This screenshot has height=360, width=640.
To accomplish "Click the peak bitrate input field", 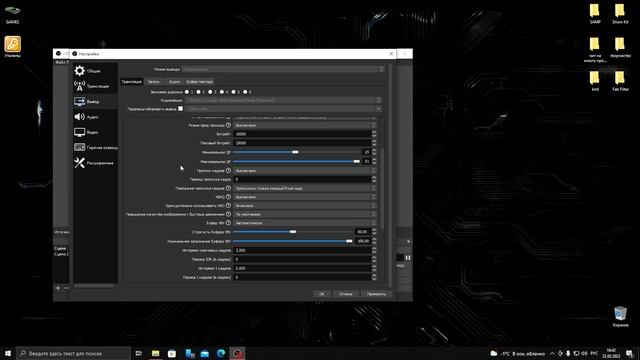I will (x=302, y=143).
